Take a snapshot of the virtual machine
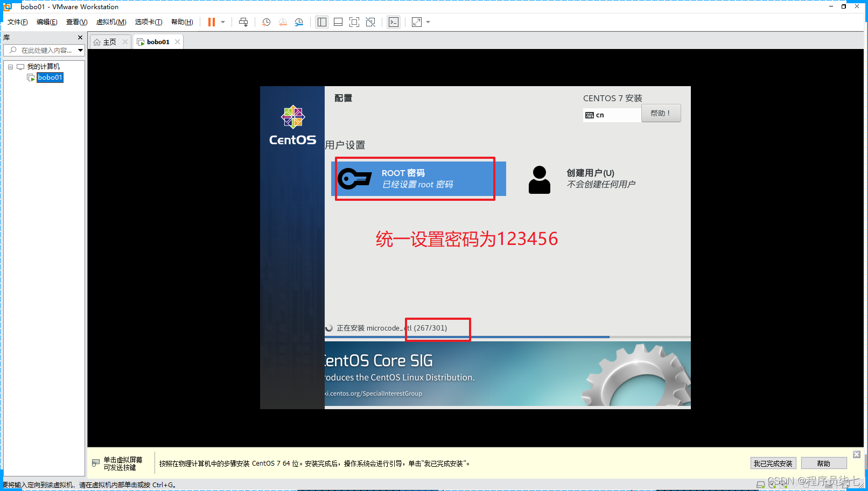 (x=265, y=22)
